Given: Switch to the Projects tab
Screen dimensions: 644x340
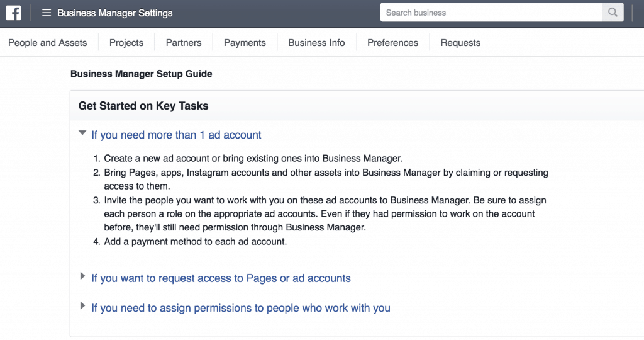Looking at the screenshot, I should (x=126, y=43).
